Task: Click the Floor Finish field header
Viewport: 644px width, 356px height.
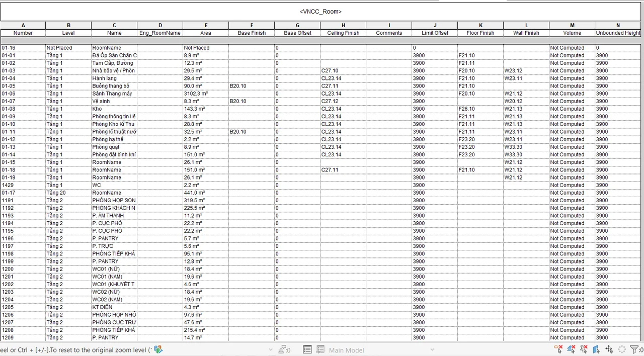Action: pyautogui.click(x=480, y=33)
